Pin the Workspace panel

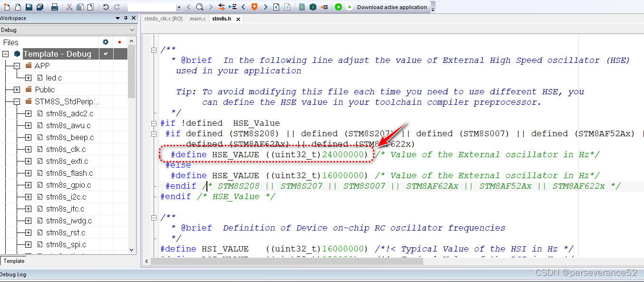pyautogui.click(x=126, y=18)
